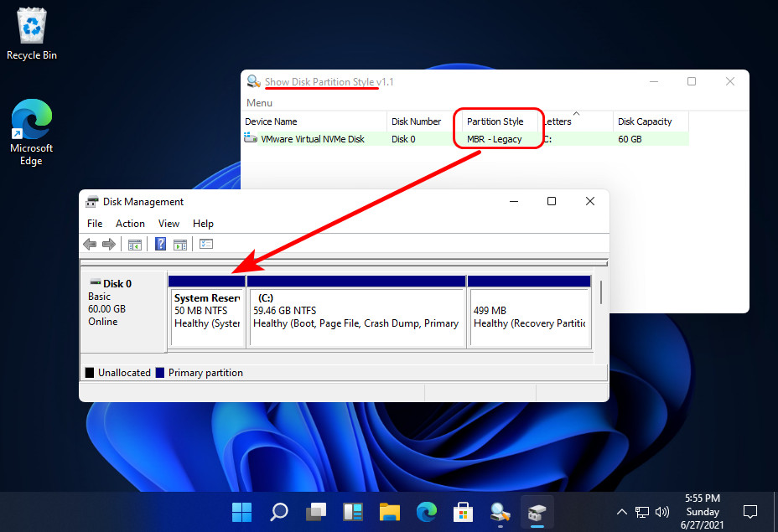Click the disk icon beside VMware Virtual NVMe Disk
The width and height of the screenshot is (778, 532).
pyautogui.click(x=250, y=138)
